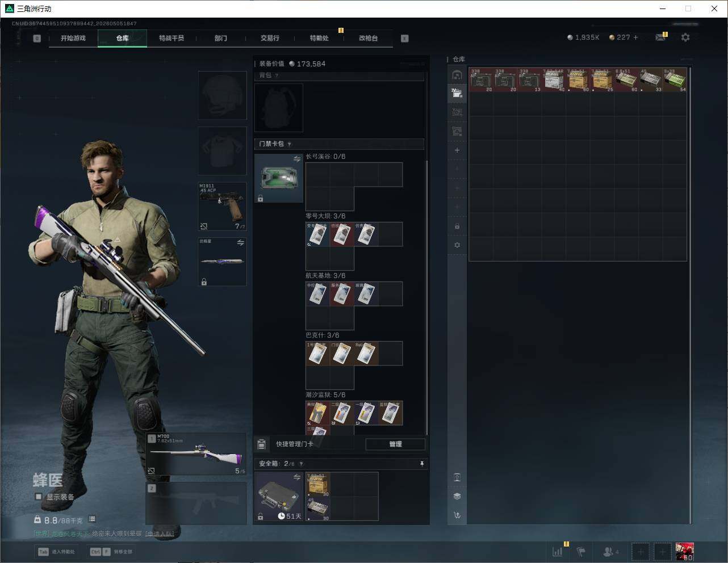Viewport: 728px width, 563px height.
Task: Click the empty backpack slot
Action: pyautogui.click(x=279, y=108)
